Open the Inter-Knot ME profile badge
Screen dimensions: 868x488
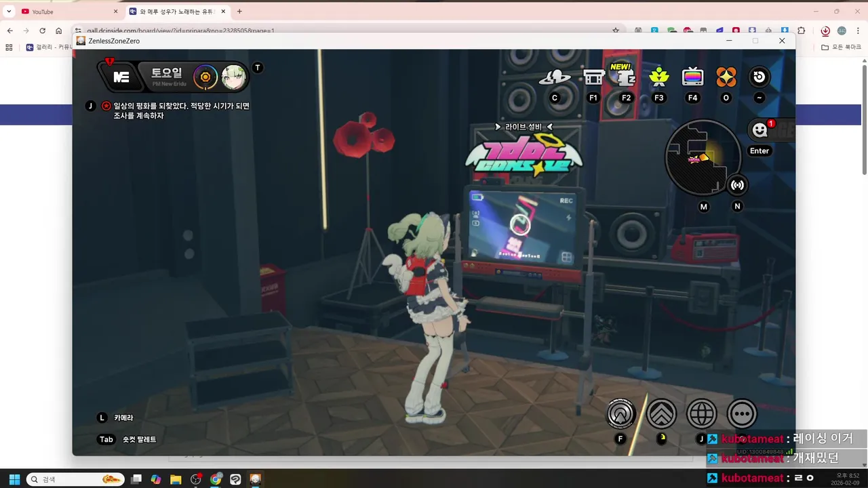[x=121, y=77]
